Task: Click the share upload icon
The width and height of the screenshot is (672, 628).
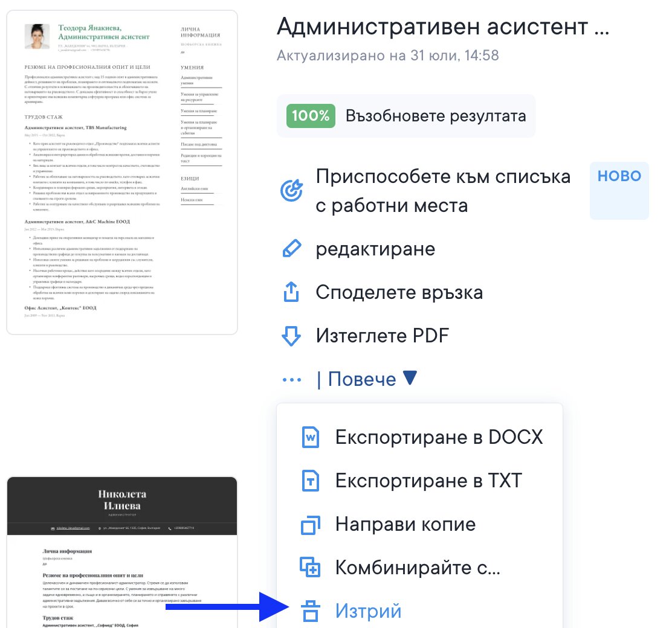Action: [x=291, y=293]
